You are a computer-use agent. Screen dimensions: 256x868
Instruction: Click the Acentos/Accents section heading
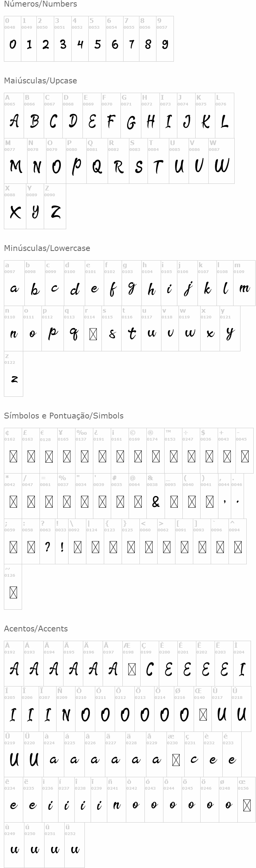coord(36,629)
